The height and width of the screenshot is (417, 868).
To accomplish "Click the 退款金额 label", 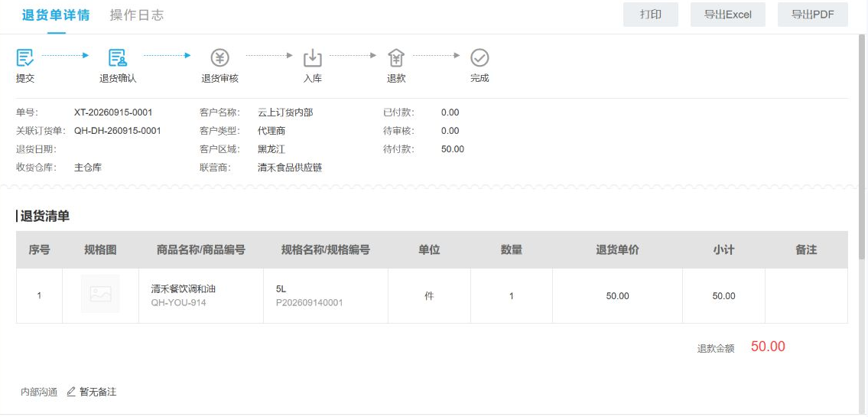I will point(716,348).
